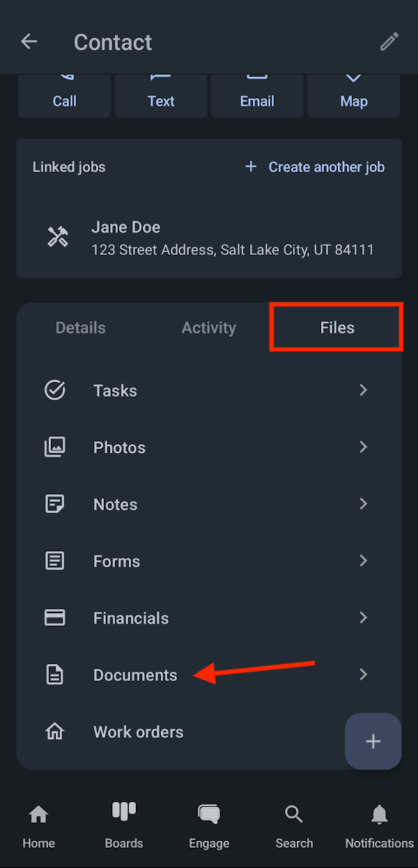This screenshot has width=418, height=868.
Task: Open Notifications from the bottom bar
Action: (x=379, y=825)
